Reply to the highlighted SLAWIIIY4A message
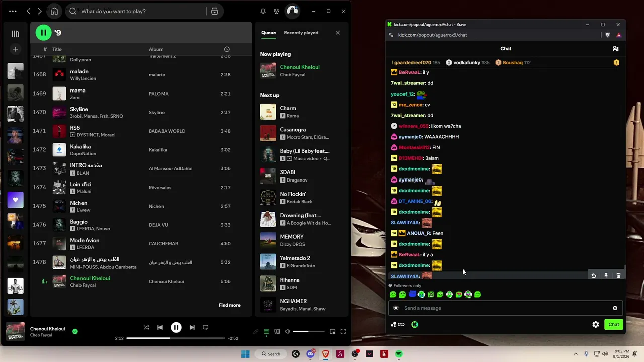 tap(593, 275)
